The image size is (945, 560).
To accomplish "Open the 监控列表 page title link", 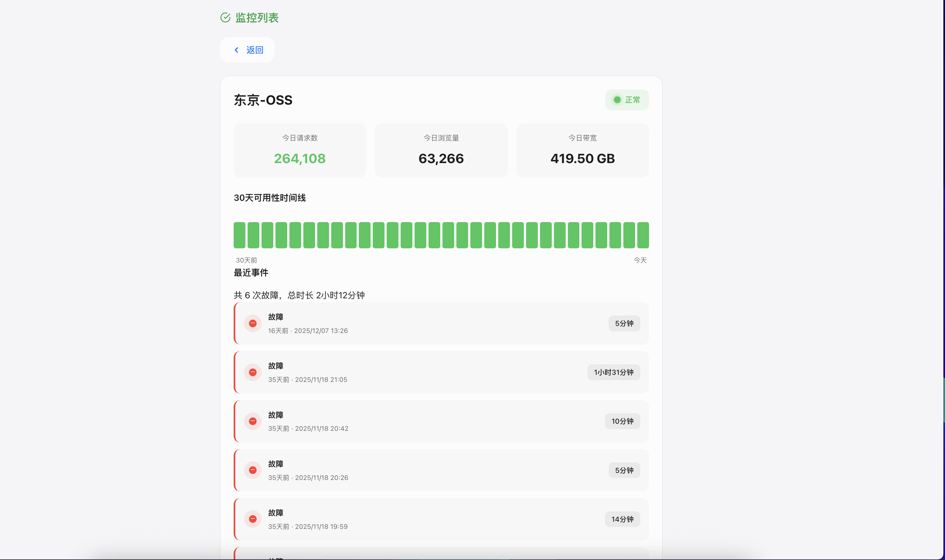I will [257, 18].
